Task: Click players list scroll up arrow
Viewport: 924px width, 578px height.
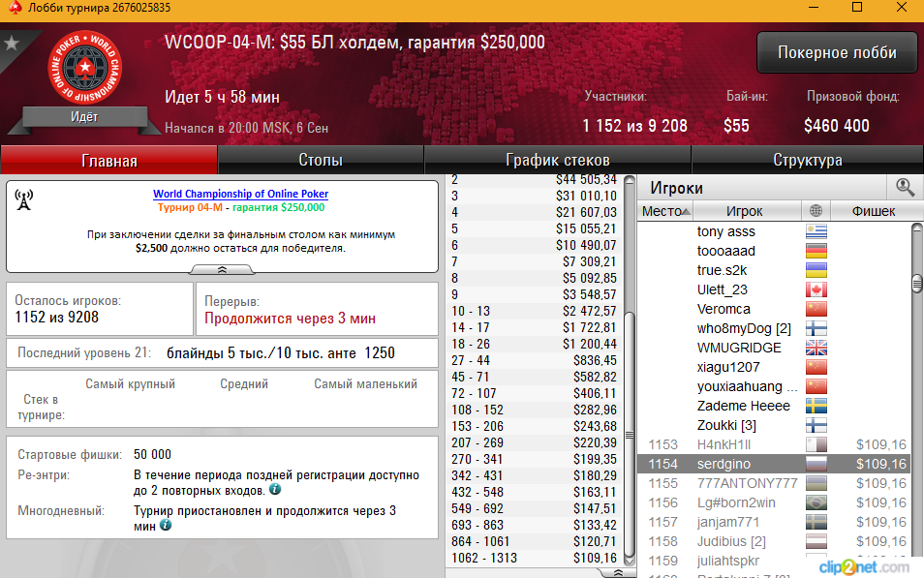Action: point(917,228)
